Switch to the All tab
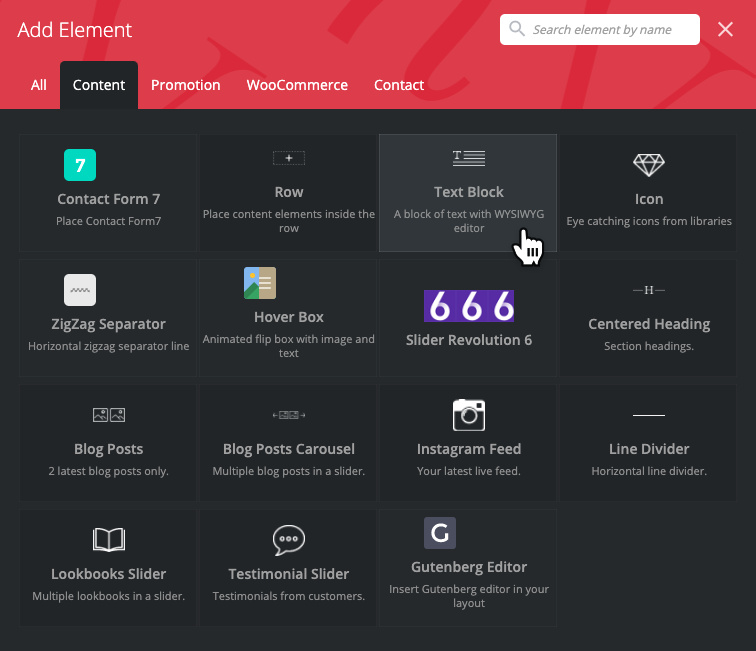 pyautogui.click(x=38, y=85)
